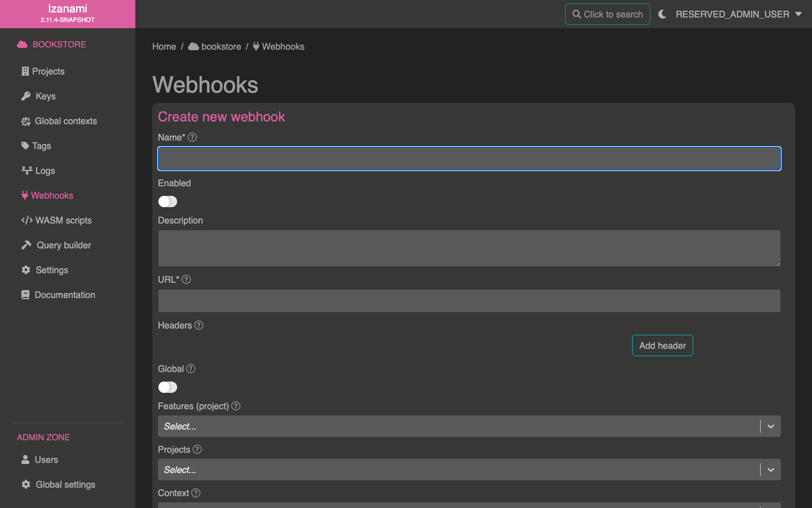Click the Headers help question icon
This screenshot has width=812, height=508.
[x=198, y=325]
